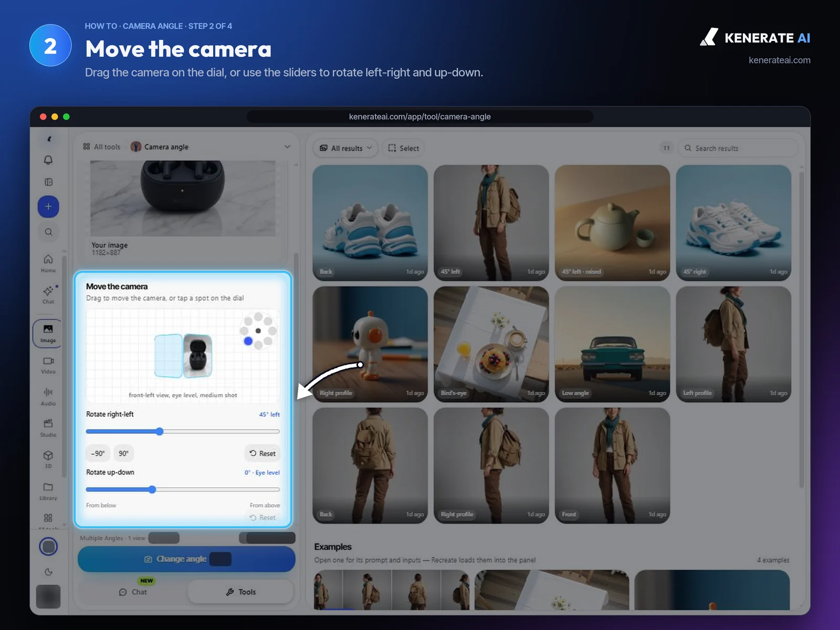Switch to the Chat tab at bottom
The height and width of the screenshot is (630, 840).
click(x=133, y=592)
